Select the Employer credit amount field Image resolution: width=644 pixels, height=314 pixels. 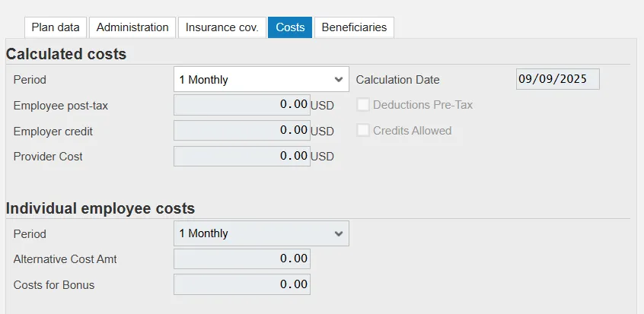241,131
